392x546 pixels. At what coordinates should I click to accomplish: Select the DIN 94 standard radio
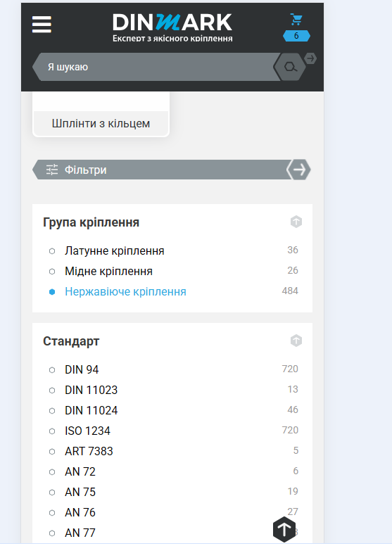[x=52, y=370]
